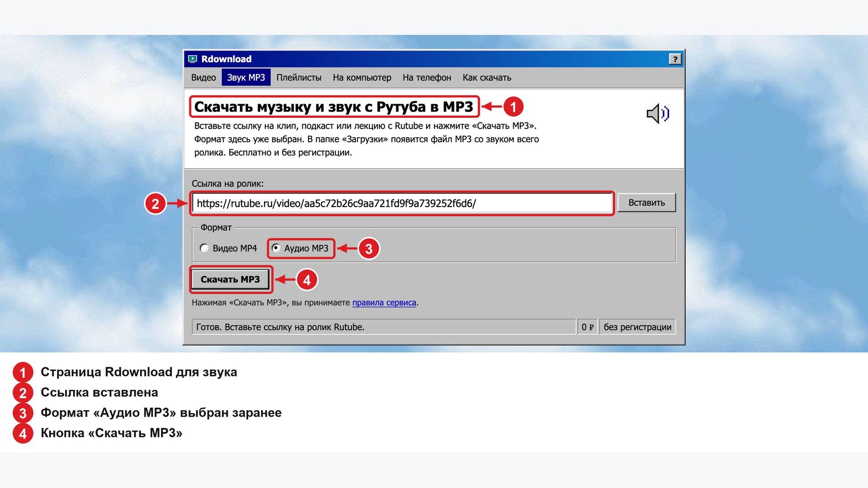Open the Плейлисты tab
Screen dimensions: 868x488
pyautogui.click(x=299, y=77)
